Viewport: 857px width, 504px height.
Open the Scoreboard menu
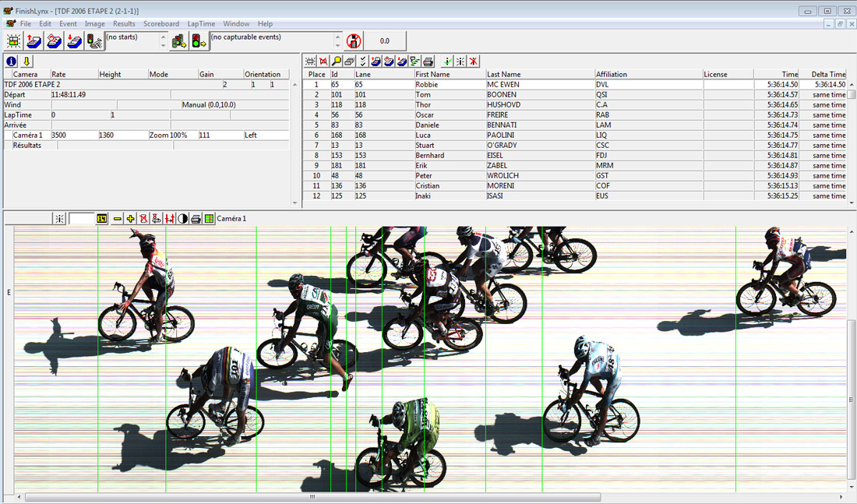(x=161, y=23)
